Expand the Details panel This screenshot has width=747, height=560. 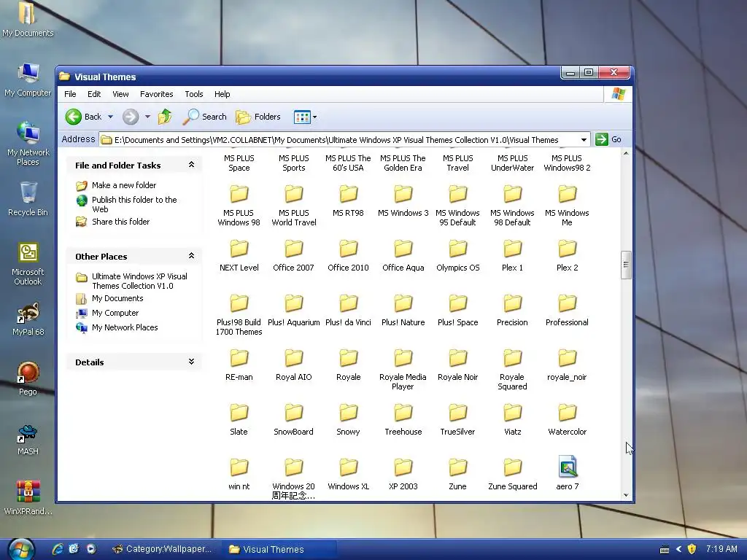191,362
